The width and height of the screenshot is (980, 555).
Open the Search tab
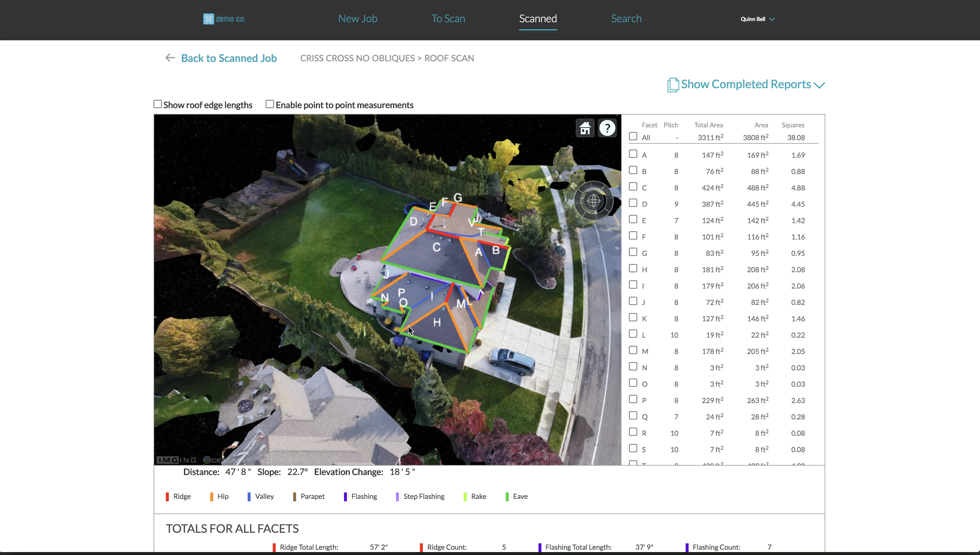[626, 18]
